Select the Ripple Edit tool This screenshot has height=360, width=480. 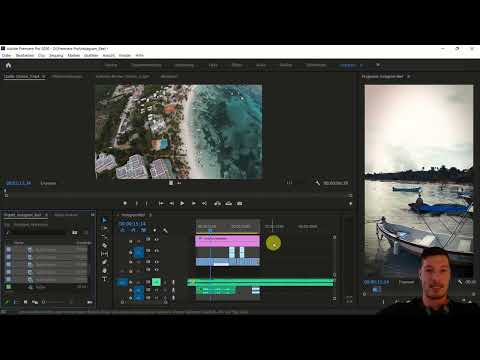tap(105, 237)
